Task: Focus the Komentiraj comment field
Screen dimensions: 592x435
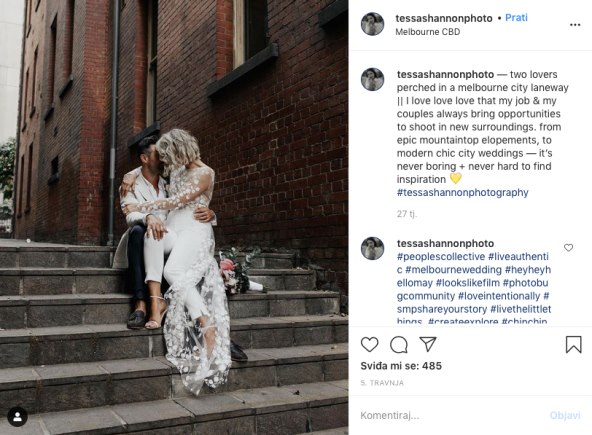Action: pyautogui.click(x=449, y=415)
